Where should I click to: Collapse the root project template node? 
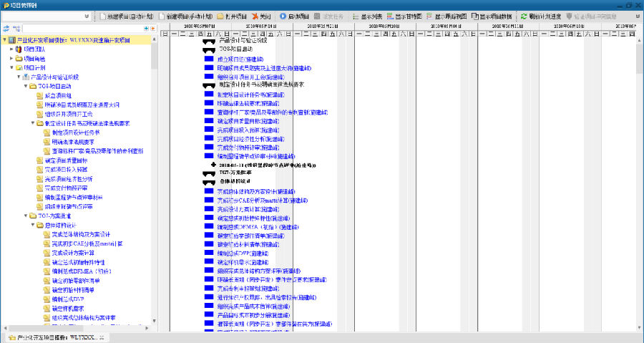coord(4,40)
